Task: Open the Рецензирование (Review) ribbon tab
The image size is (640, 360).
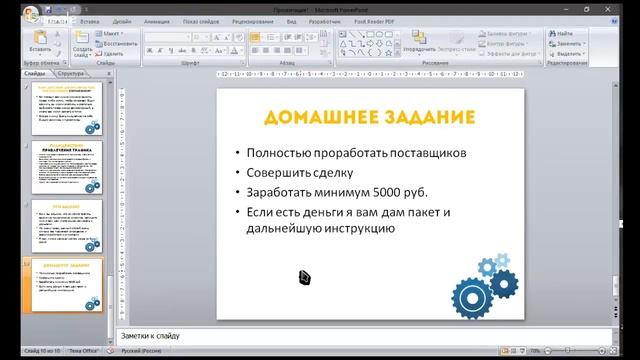Action: point(253,22)
